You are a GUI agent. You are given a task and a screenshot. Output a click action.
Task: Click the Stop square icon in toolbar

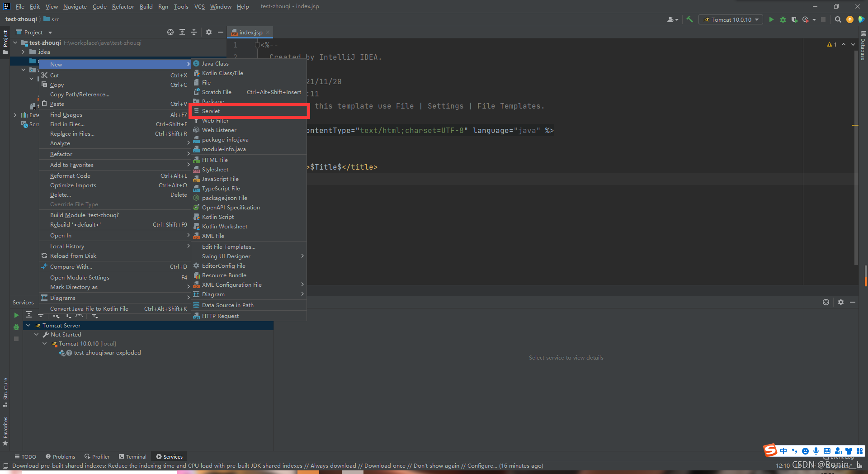[823, 19]
